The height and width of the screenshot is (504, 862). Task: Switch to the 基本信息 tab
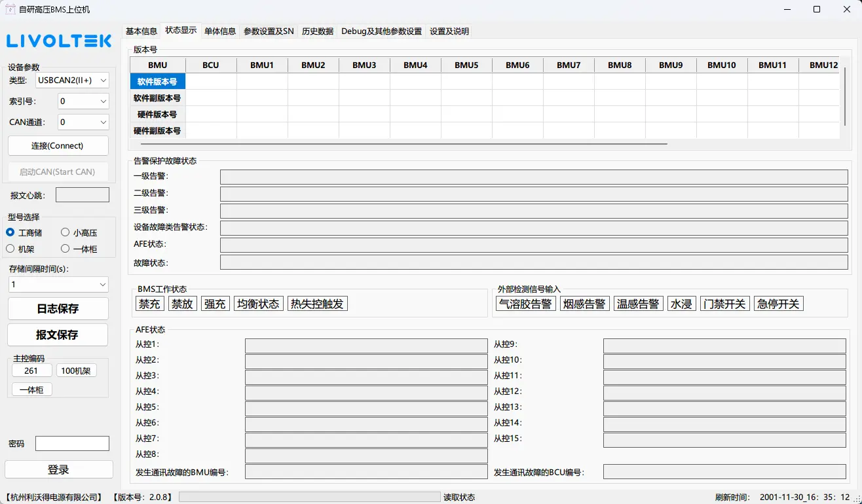141,31
